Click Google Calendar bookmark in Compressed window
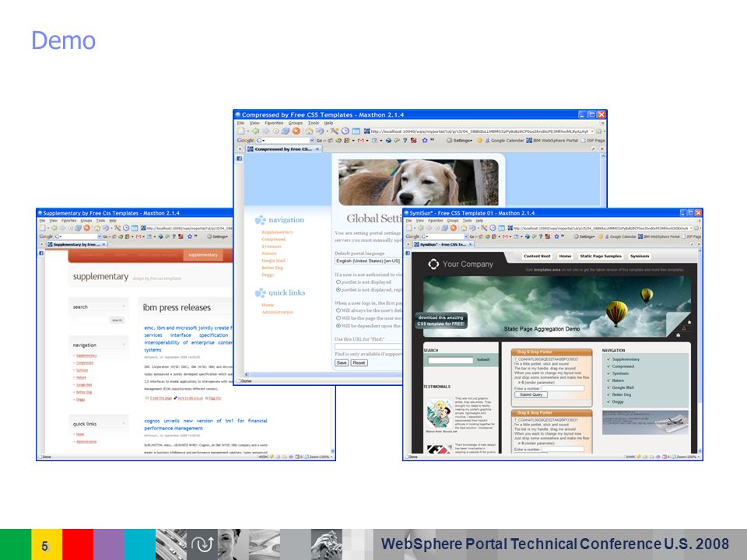 [504, 141]
